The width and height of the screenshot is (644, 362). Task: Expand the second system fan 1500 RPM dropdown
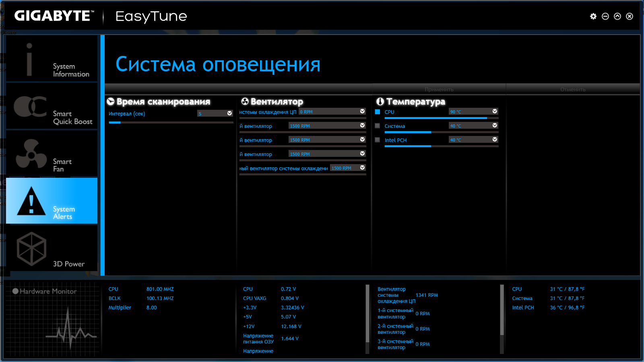coord(327,140)
